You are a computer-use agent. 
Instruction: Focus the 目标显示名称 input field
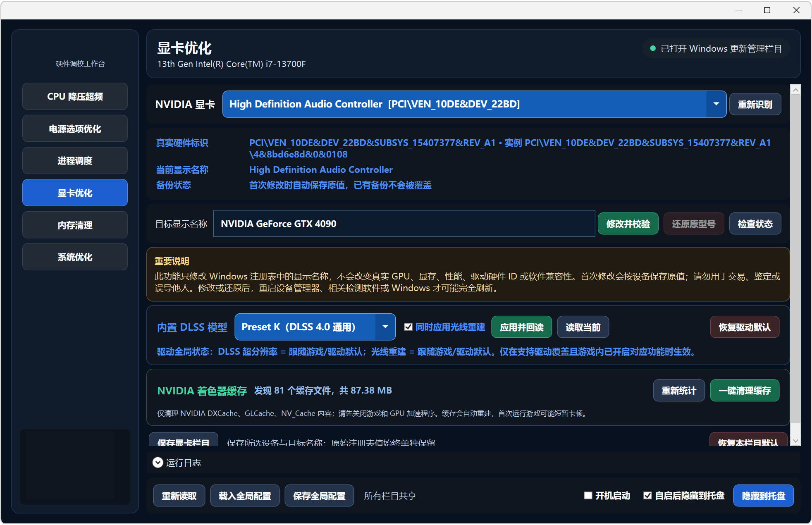point(404,224)
